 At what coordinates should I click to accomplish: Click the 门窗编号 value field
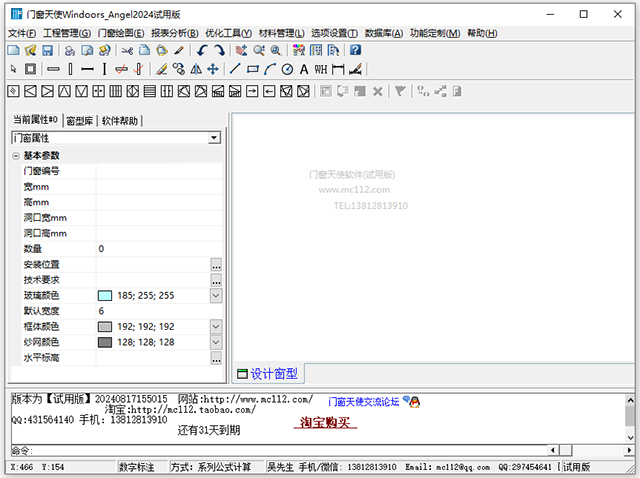click(159, 171)
